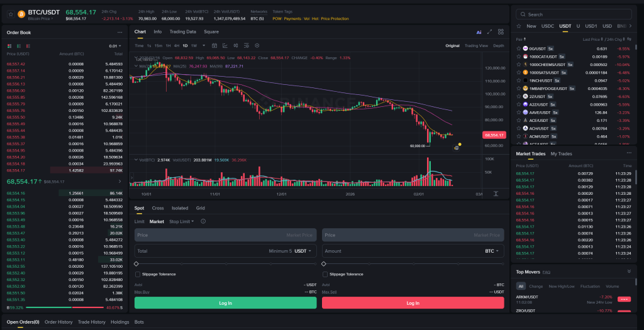644x330 pixels.
Task: Show sell orders only in order book
Action: [x=28, y=46]
